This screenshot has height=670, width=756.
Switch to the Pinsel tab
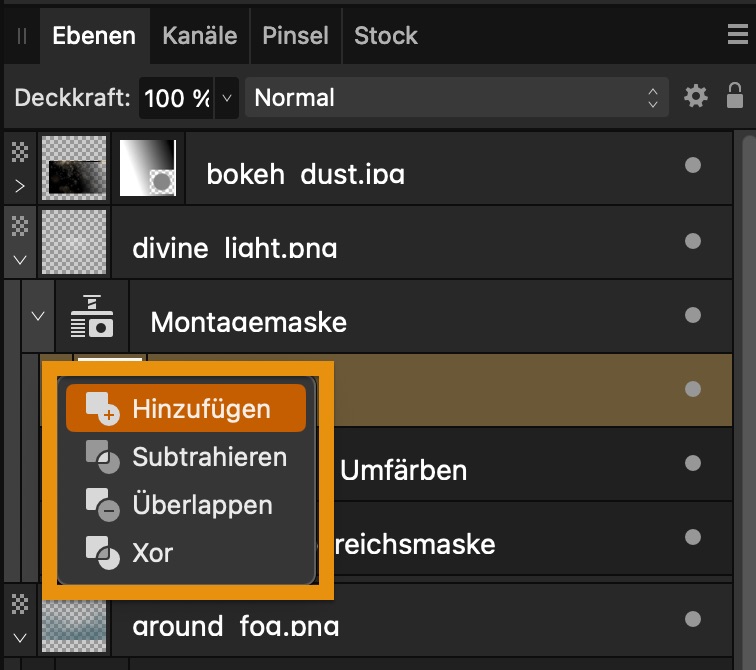[x=295, y=35]
